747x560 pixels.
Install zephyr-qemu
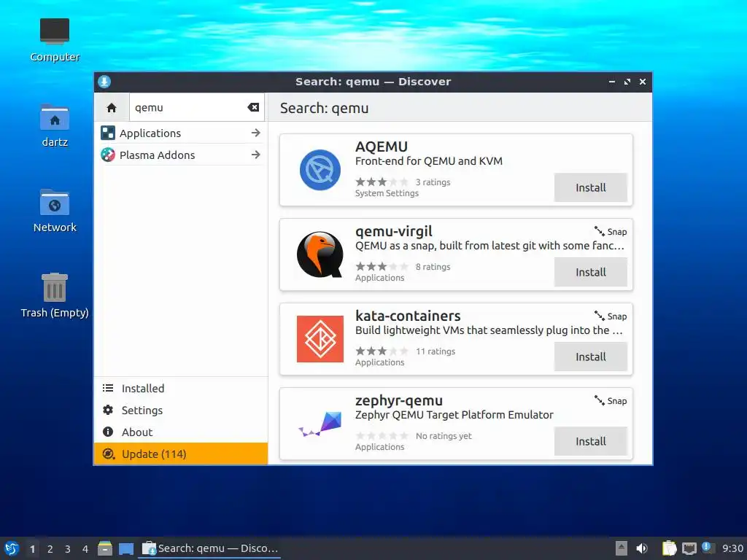pyautogui.click(x=591, y=441)
